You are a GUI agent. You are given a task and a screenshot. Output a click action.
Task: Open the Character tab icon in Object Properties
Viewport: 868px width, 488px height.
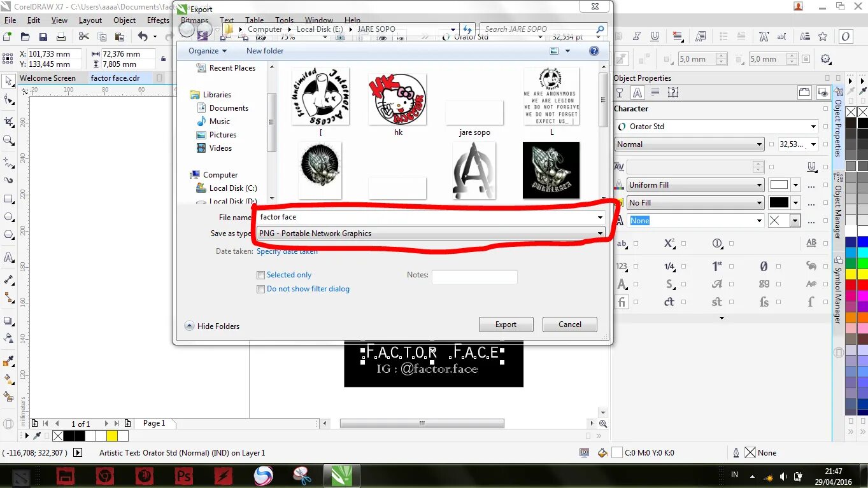(636, 93)
